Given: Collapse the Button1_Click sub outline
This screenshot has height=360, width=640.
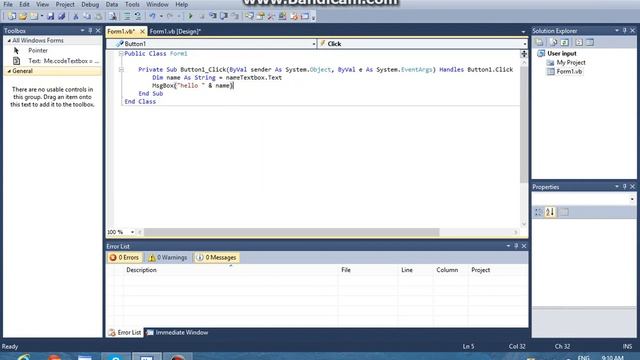Looking at the screenshot, I should pos(121,69).
